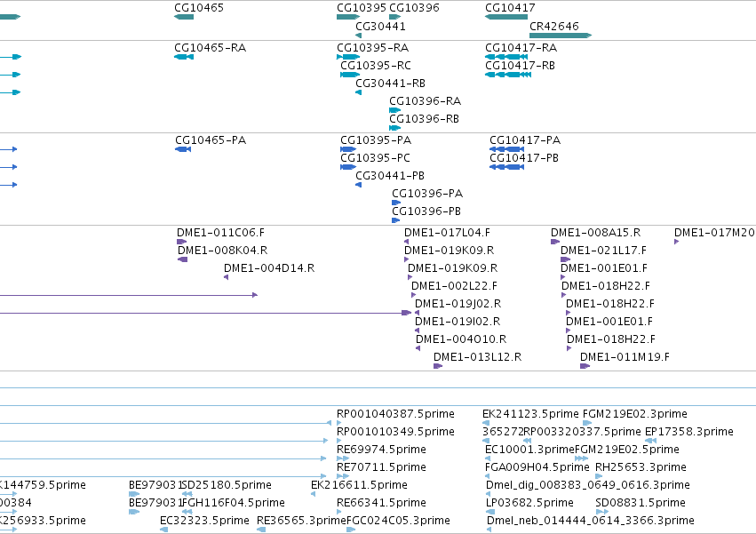
Task: Click EST label RE70711.5prime
Action: (381, 468)
